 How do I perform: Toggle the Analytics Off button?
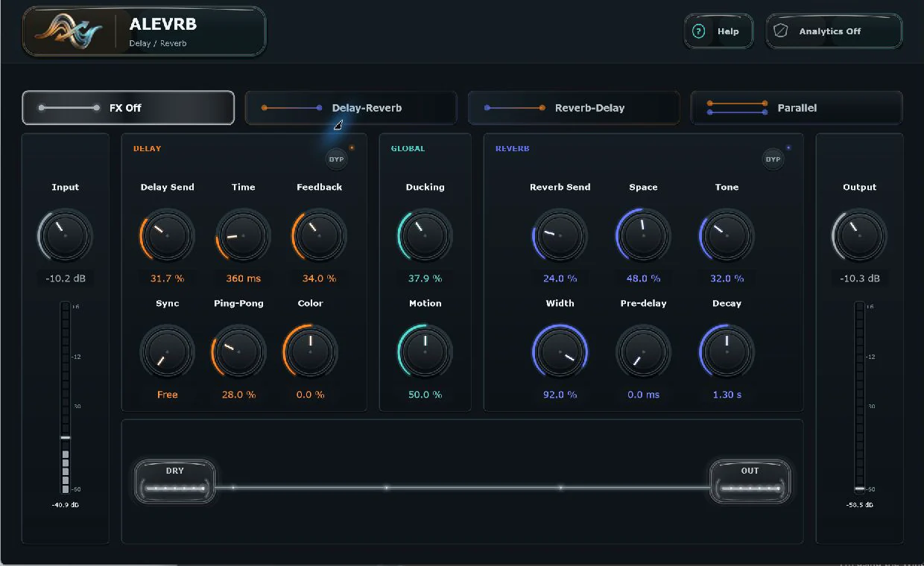tap(834, 31)
